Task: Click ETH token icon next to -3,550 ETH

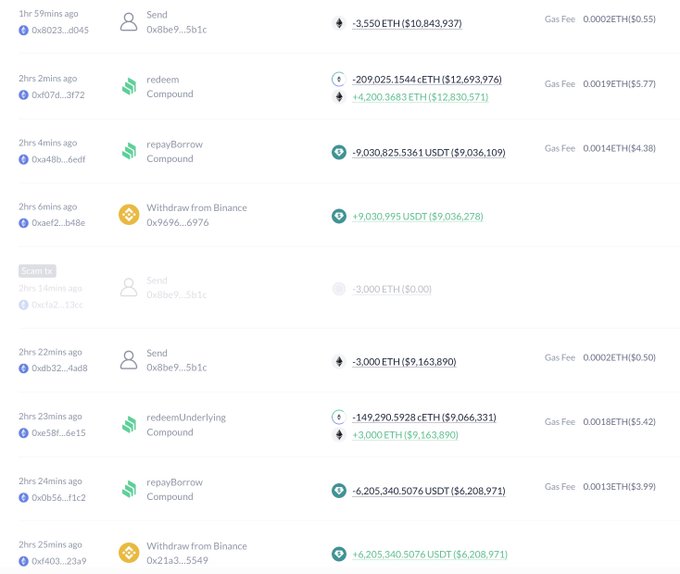Action: 339,23
